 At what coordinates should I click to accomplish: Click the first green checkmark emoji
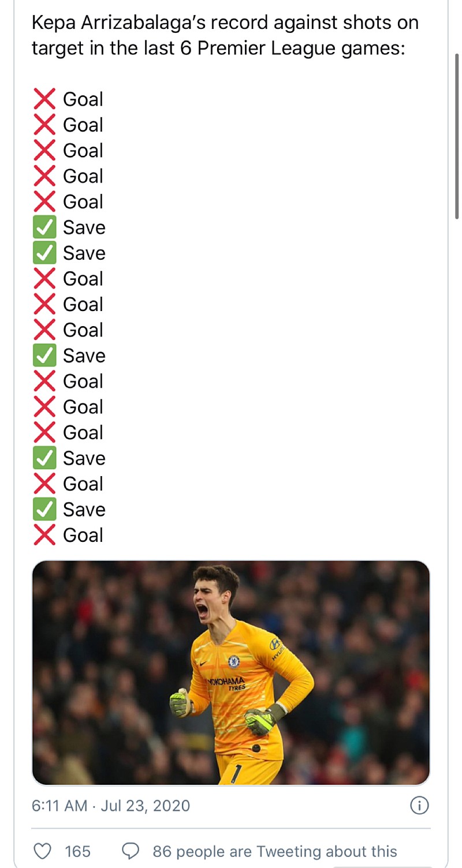point(44,227)
